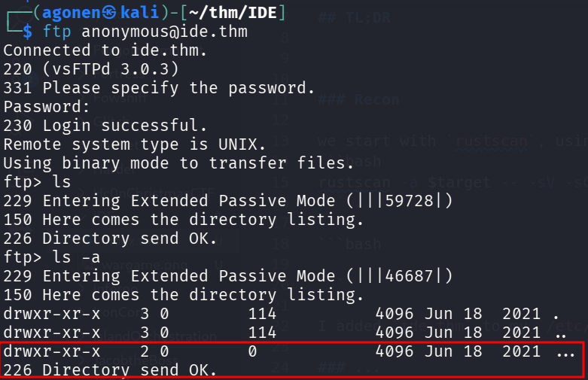588x380 pixels.
Task: Click the dollar sign prompt symbol
Action: [x=28, y=32]
